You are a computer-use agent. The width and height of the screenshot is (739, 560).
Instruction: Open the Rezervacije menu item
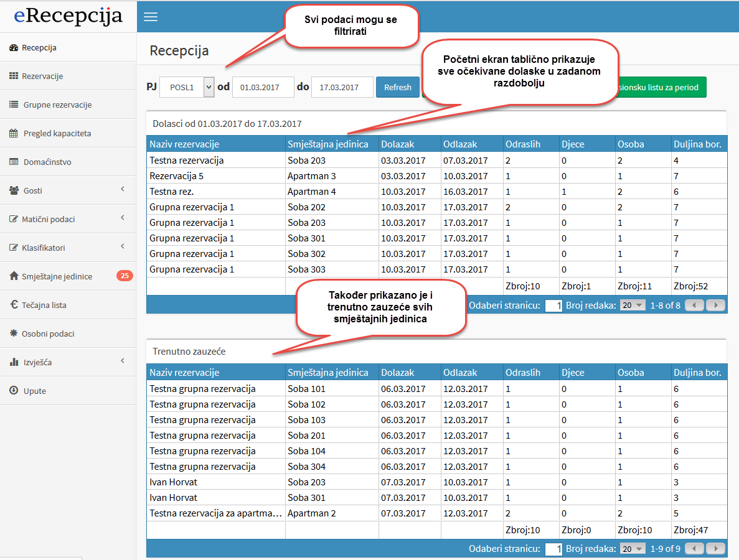pos(68,76)
